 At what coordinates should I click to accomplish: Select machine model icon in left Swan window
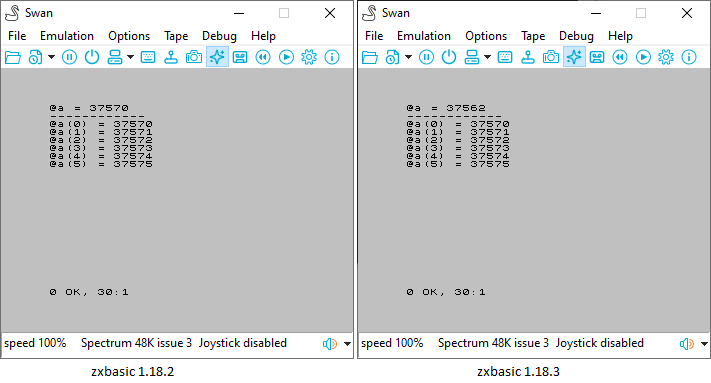point(115,57)
